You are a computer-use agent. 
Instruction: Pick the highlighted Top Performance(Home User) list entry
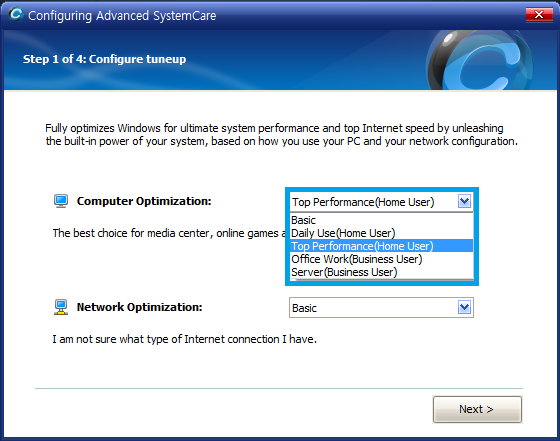(x=382, y=246)
